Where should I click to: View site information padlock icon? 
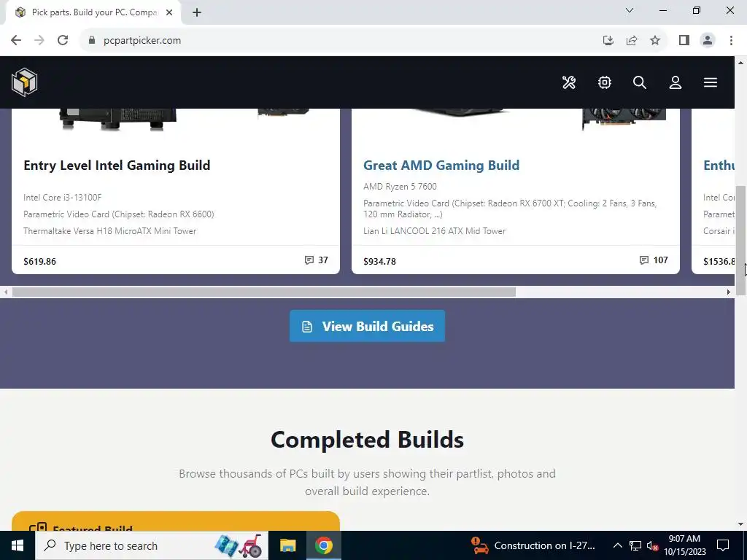(92, 40)
